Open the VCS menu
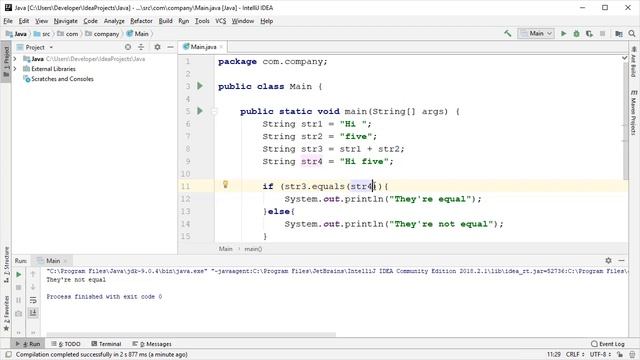Screen dimensions: 640x360 pyautogui.click(x=220, y=21)
